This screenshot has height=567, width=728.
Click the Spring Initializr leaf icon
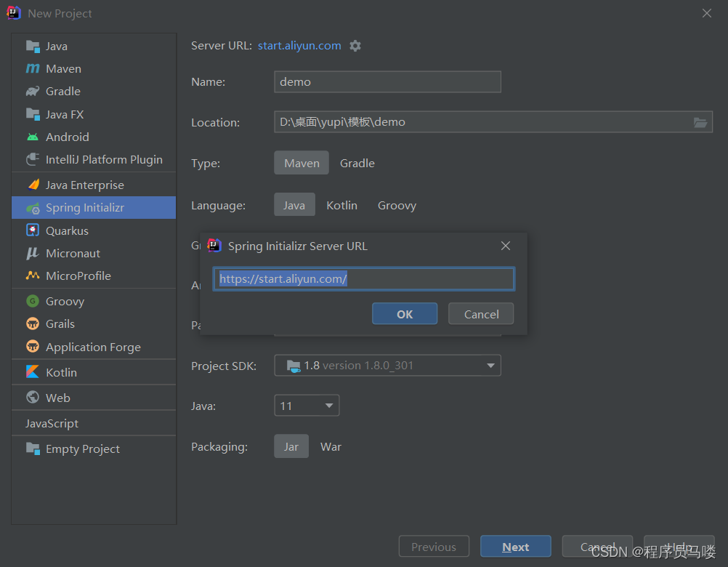(x=33, y=208)
